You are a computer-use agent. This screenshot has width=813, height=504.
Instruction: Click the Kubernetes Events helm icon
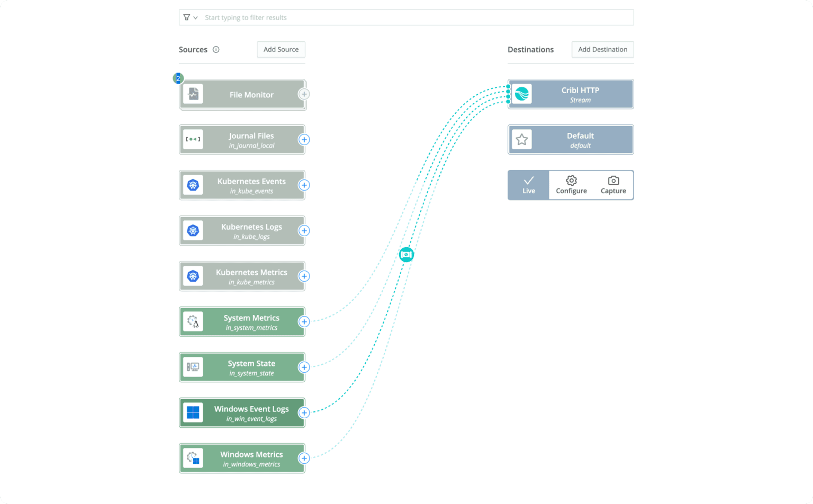pyautogui.click(x=193, y=185)
